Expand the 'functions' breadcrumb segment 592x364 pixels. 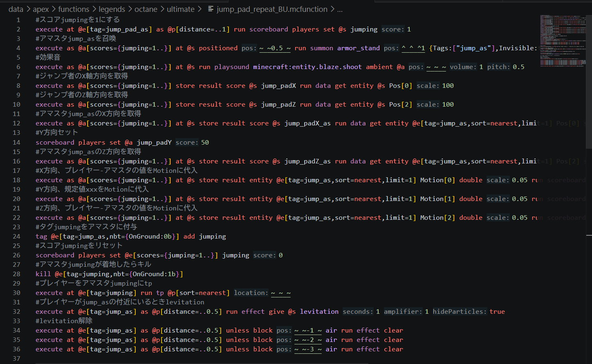(x=74, y=9)
